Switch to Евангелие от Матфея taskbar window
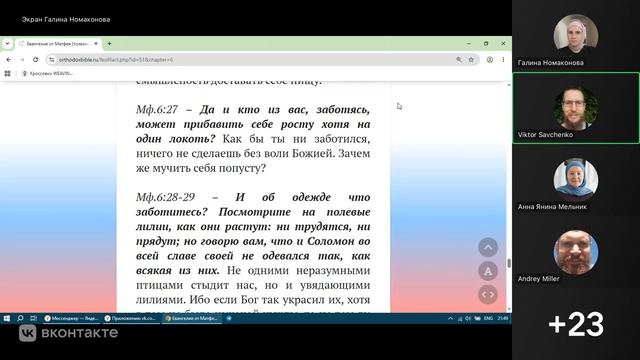Screen dimensions: 640x360 (x=192, y=318)
